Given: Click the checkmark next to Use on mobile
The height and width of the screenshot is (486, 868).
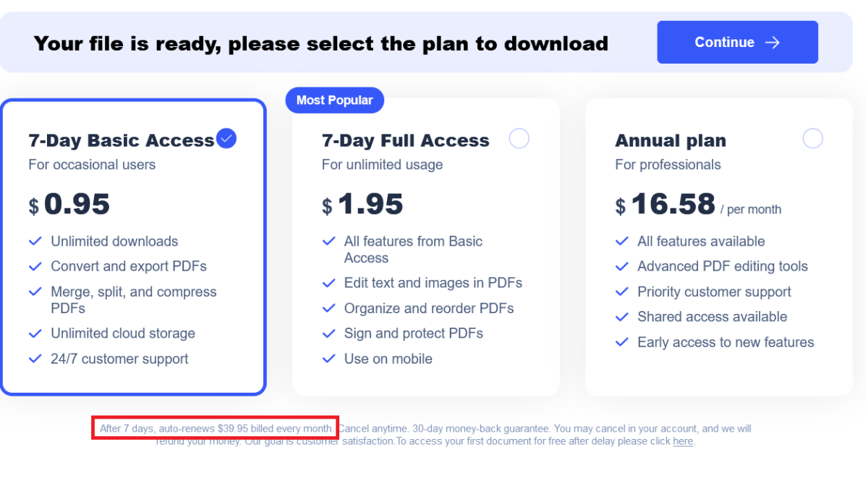Looking at the screenshot, I should tap(329, 359).
